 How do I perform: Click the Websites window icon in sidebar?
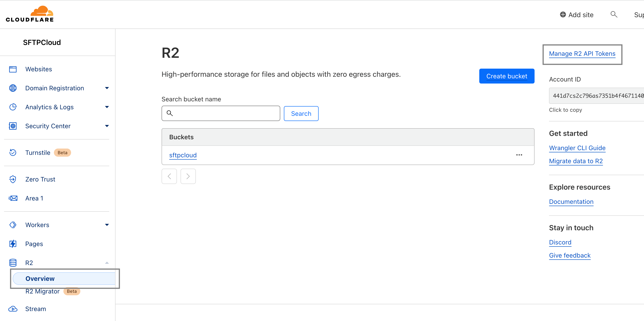(x=13, y=69)
